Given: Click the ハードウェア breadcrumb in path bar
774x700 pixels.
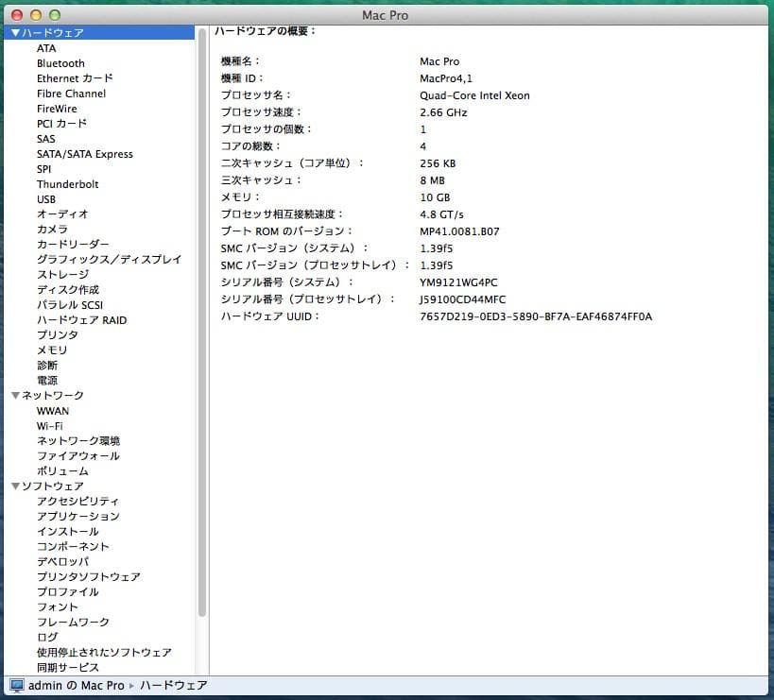Looking at the screenshot, I should coord(174,687).
